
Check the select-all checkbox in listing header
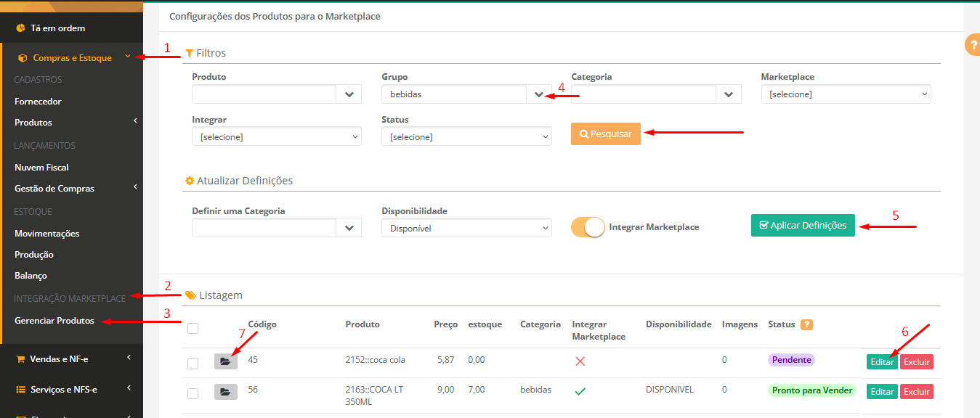(x=193, y=329)
